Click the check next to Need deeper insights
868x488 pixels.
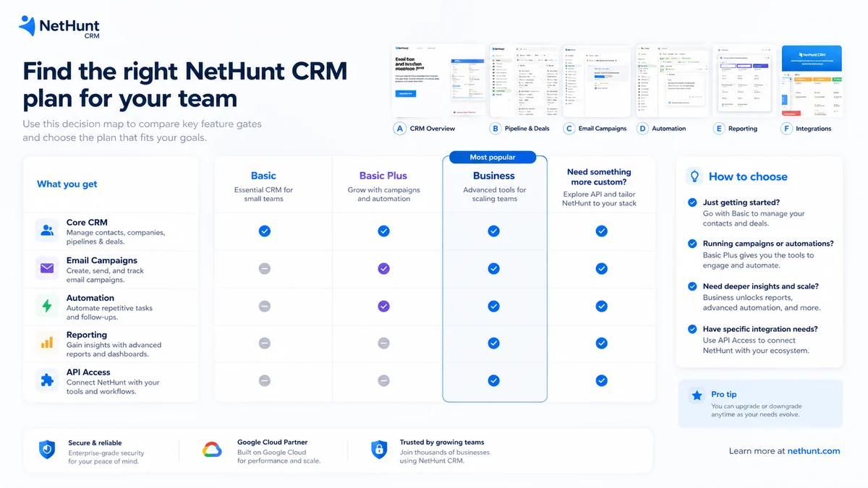692,286
